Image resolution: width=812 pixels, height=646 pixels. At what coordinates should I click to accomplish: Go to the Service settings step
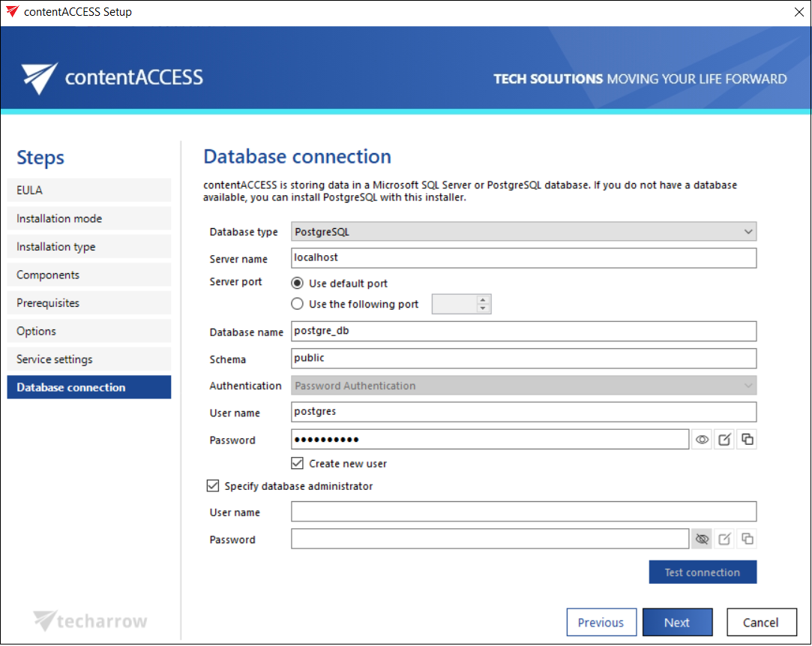pyautogui.click(x=89, y=359)
